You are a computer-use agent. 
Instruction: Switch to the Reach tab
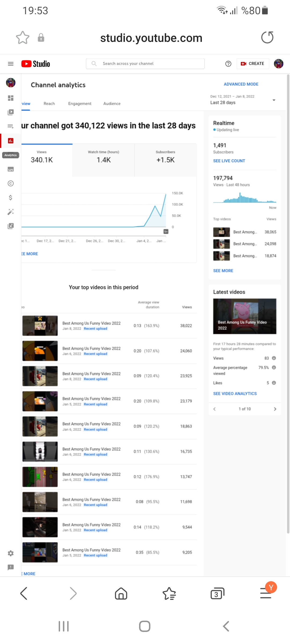(x=49, y=104)
